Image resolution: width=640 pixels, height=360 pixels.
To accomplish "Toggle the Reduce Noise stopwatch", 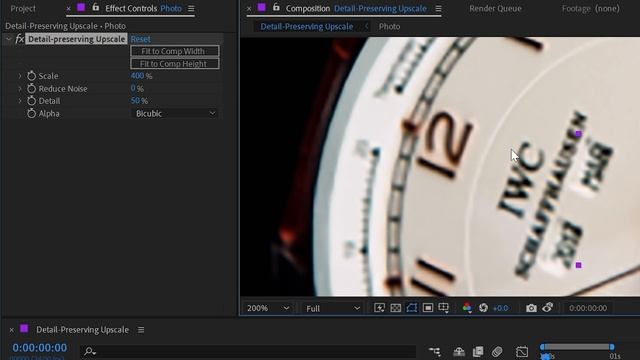I will [x=31, y=88].
